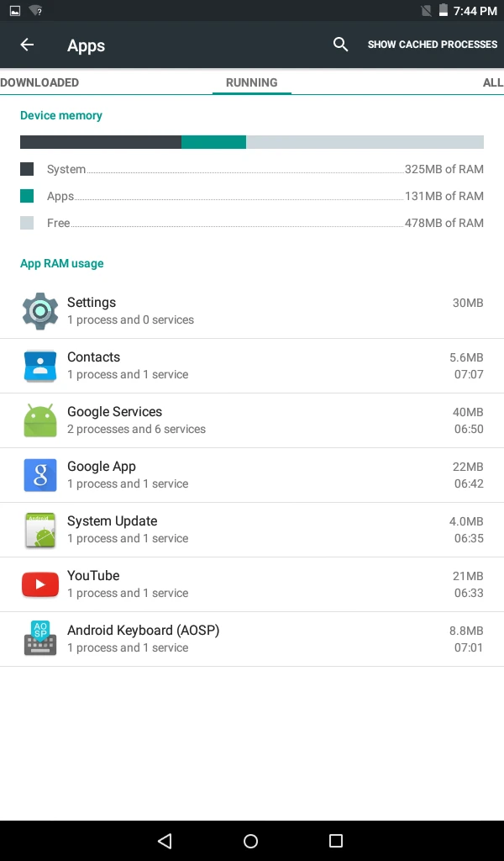Click SHOW CACHED PROCESSES
The width and height of the screenshot is (504, 861).
[432, 44]
